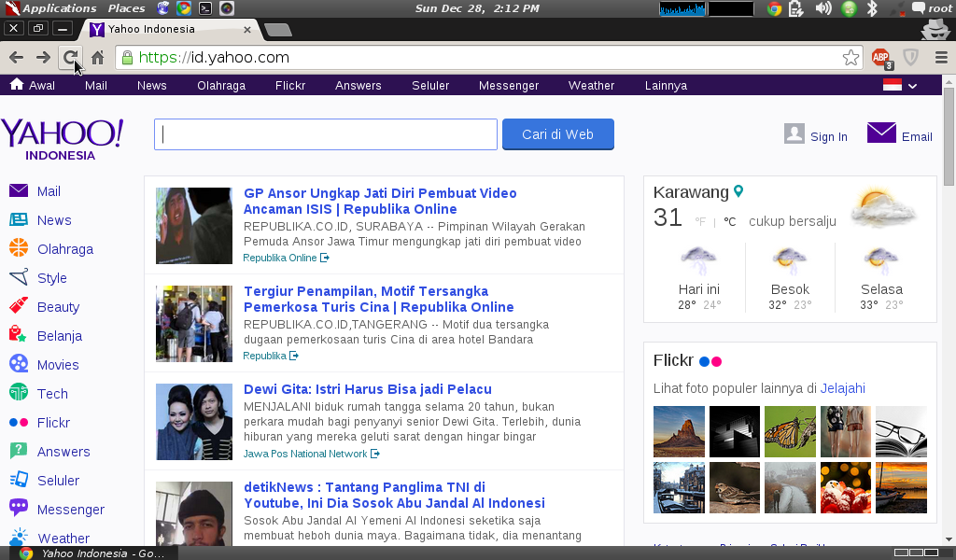Open the butterfly Flickr photo
This screenshot has width=956, height=560.
tap(790, 431)
